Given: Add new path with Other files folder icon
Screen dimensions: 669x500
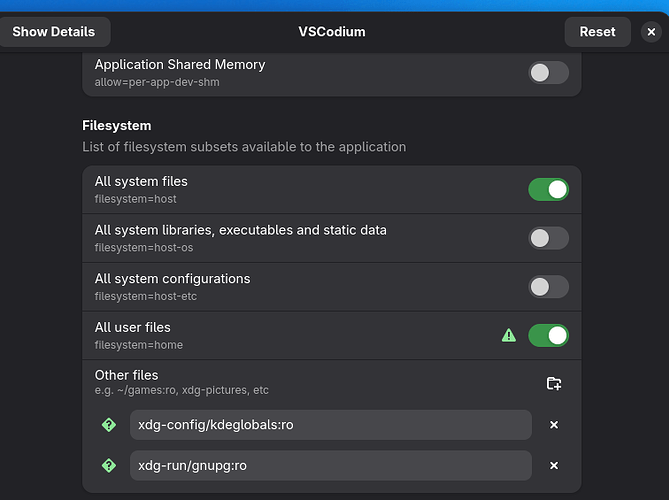Looking at the screenshot, I should [554, 383].
